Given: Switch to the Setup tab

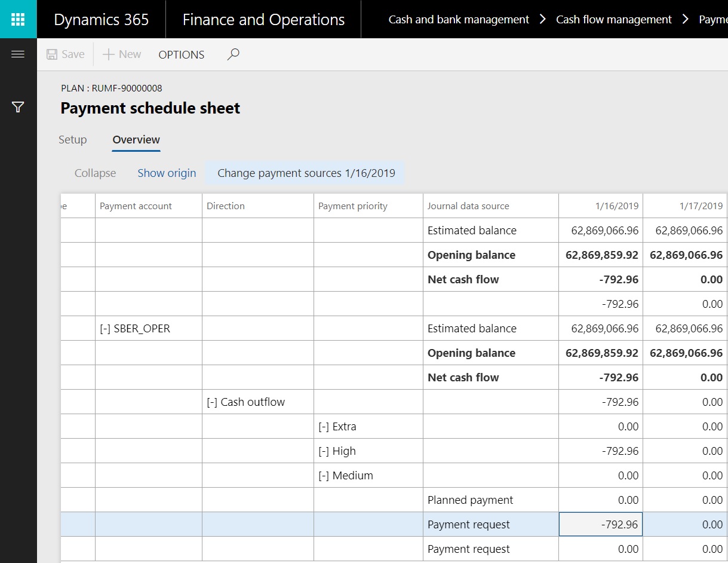Looking at the screenshot, I should tap(73, 139).
